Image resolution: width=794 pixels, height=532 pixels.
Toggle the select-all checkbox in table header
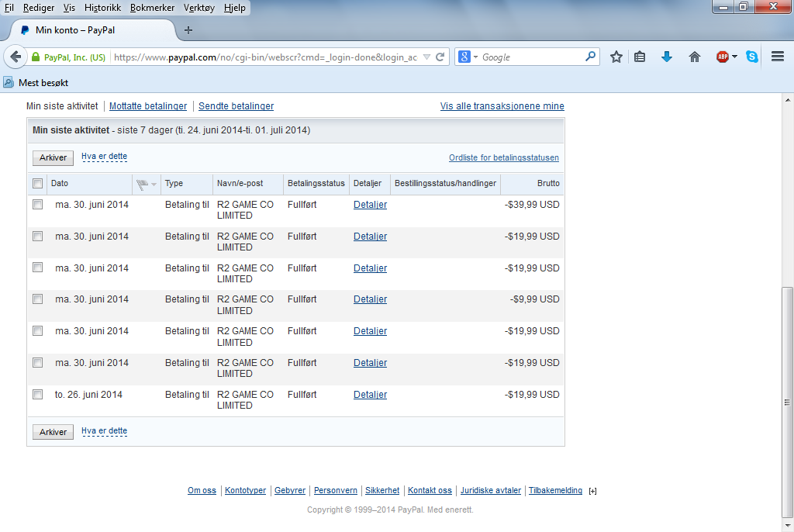[37, 184]
